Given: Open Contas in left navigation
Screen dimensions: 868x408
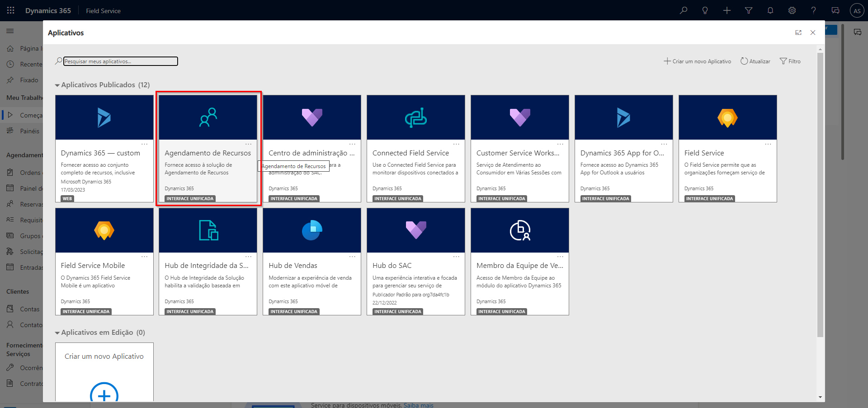Looking at the screenshot, I should point(24,309).
